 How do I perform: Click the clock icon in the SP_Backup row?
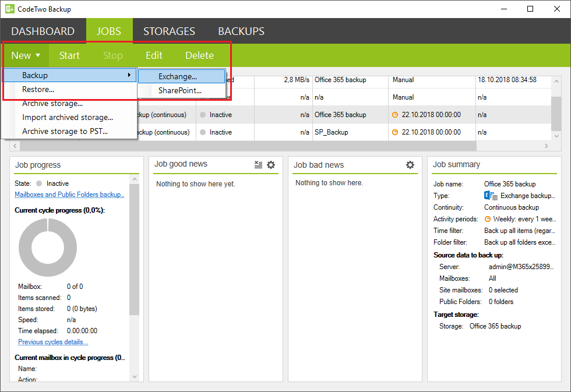395,132
